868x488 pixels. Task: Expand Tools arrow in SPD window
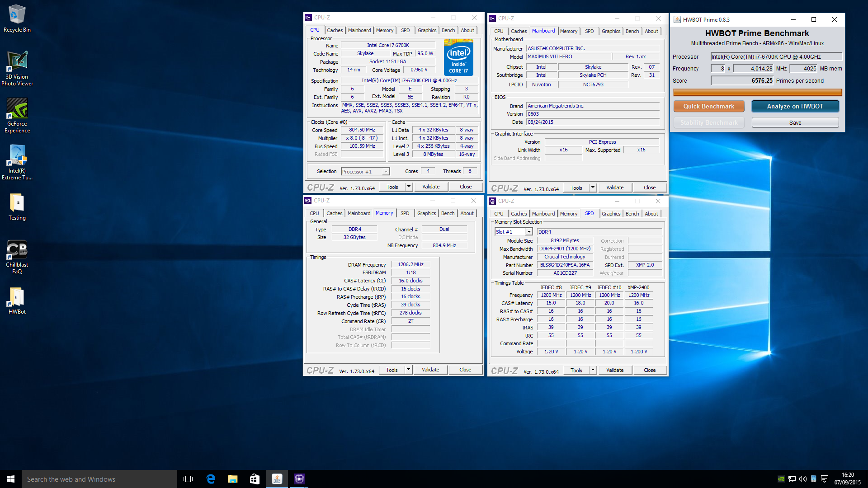coord(593,370)
